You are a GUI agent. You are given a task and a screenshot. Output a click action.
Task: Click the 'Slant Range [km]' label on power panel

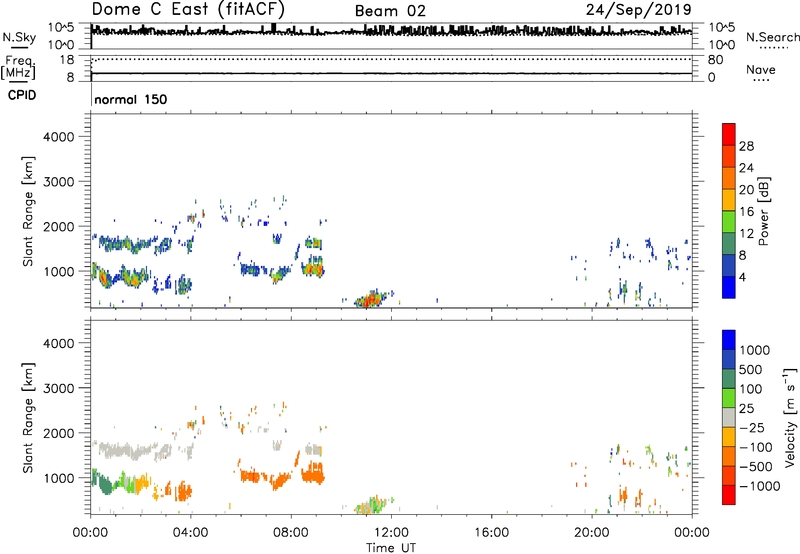point(28,211)
